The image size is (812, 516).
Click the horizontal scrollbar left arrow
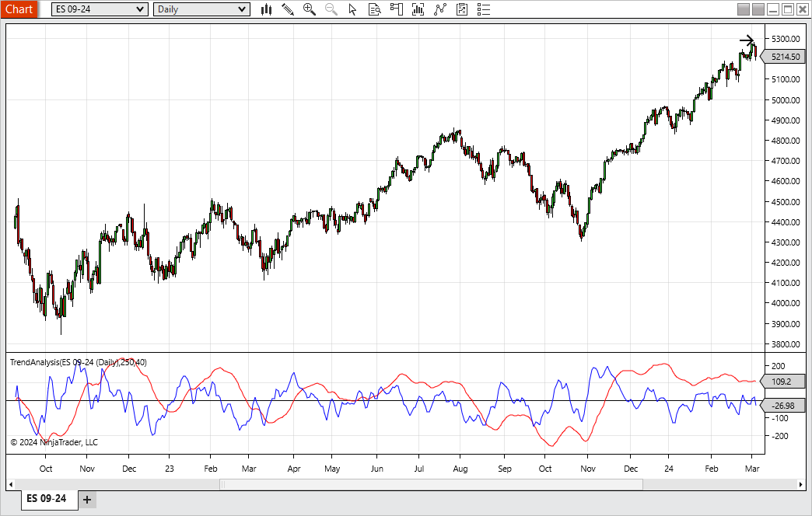(x=11, y=485)
